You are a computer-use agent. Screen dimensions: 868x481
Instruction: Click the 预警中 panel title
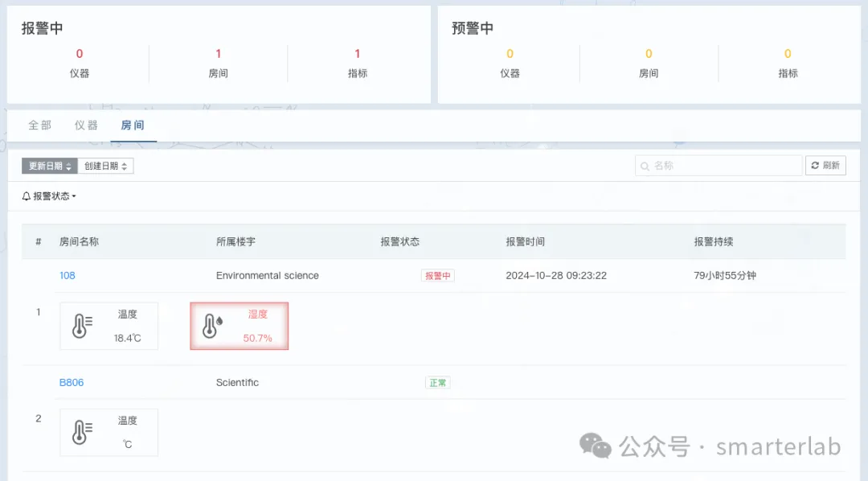(473, 28)
